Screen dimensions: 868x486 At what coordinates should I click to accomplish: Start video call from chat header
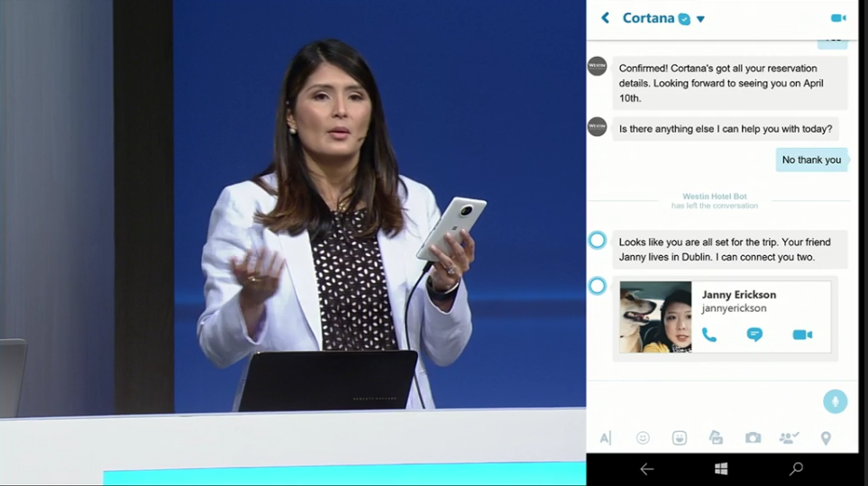838,18
